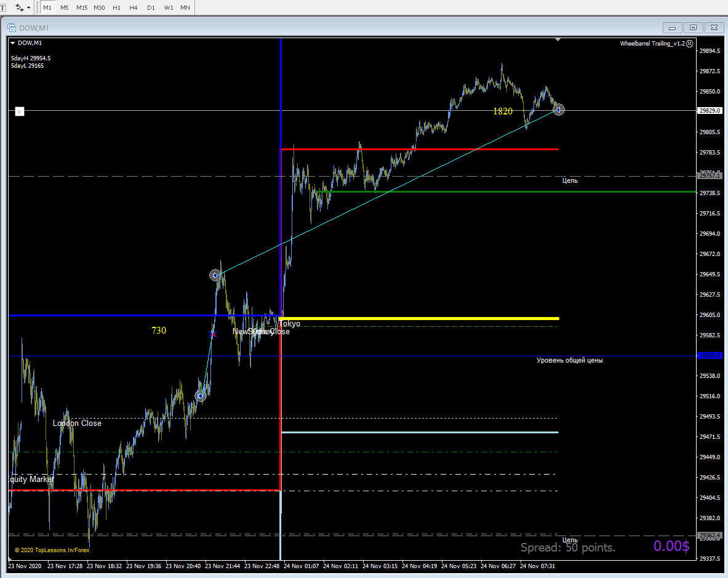
Task: Select the text label drawing tool
Action: [3, 7]
